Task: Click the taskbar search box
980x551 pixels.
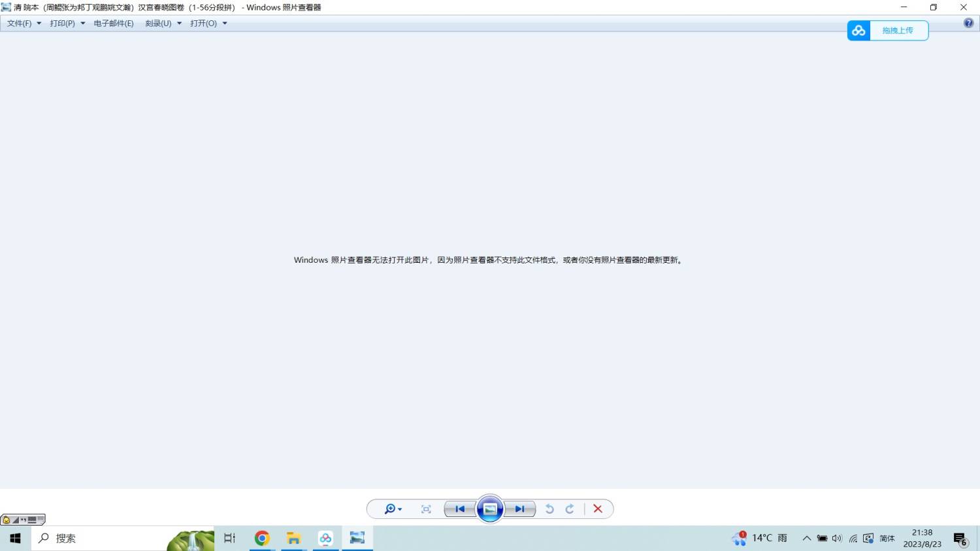Action: (x=98, y=538)
